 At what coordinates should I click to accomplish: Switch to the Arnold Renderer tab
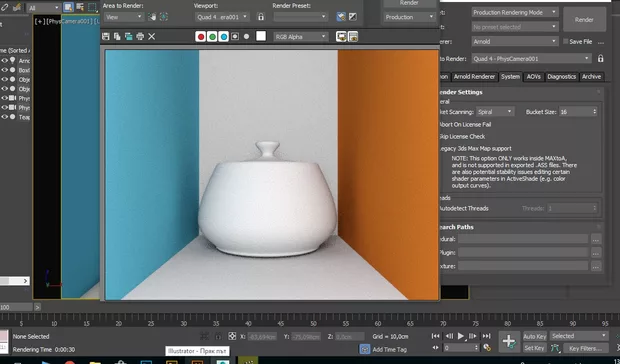(x=474, y=77)
